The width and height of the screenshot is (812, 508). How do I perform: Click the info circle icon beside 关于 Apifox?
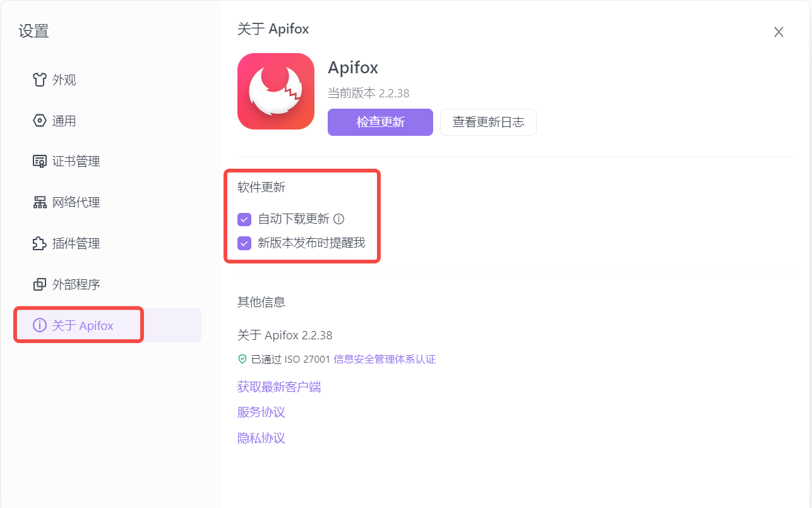coord(40,325)
